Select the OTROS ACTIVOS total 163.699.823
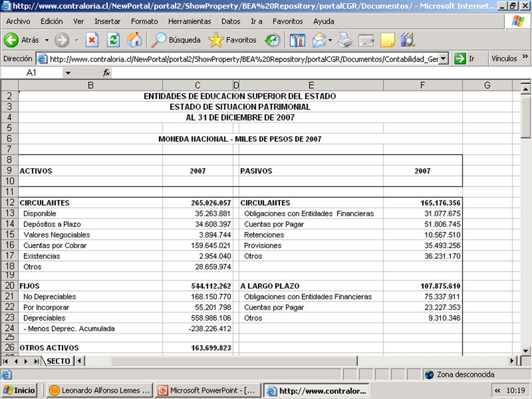The image size is (532, 399). [x=211, y=348]
